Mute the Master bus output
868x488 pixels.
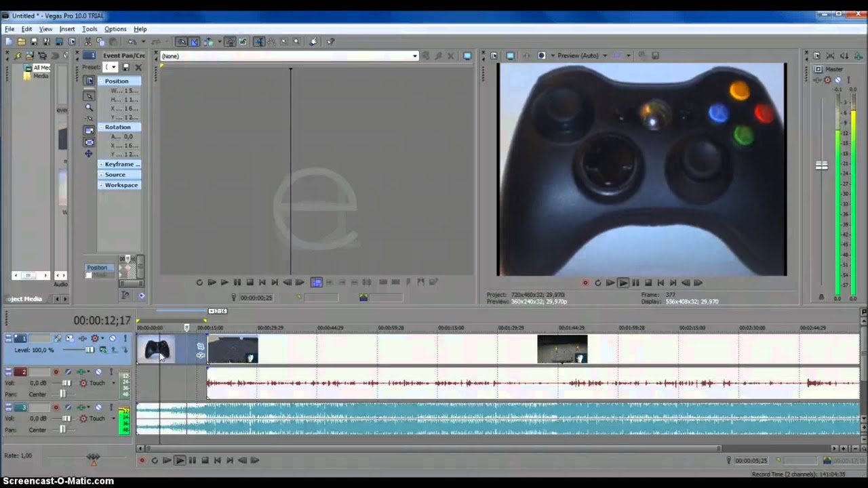click(837, 80)
